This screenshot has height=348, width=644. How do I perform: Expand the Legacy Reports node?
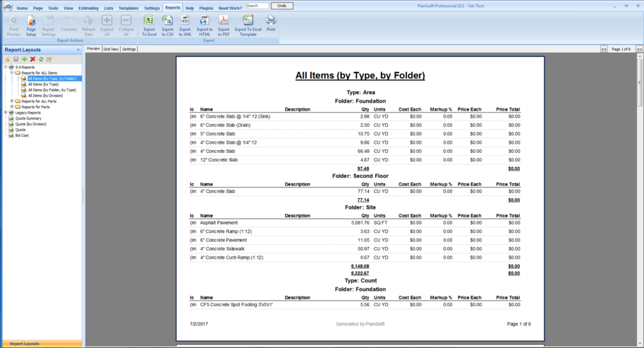pyautogui.click(x=5, y=112)
